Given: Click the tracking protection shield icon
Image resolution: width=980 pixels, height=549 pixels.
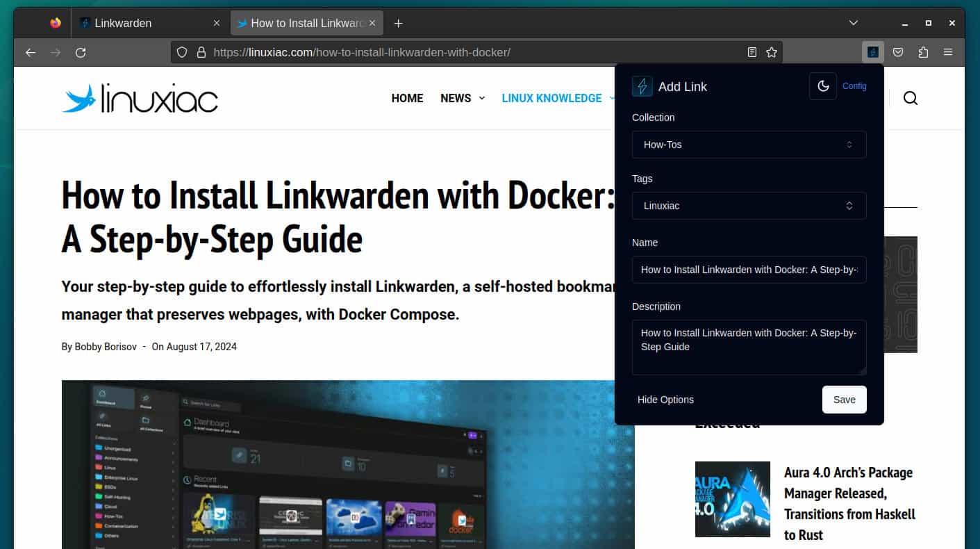Looking at the screenshot, I should click(181, 51).
